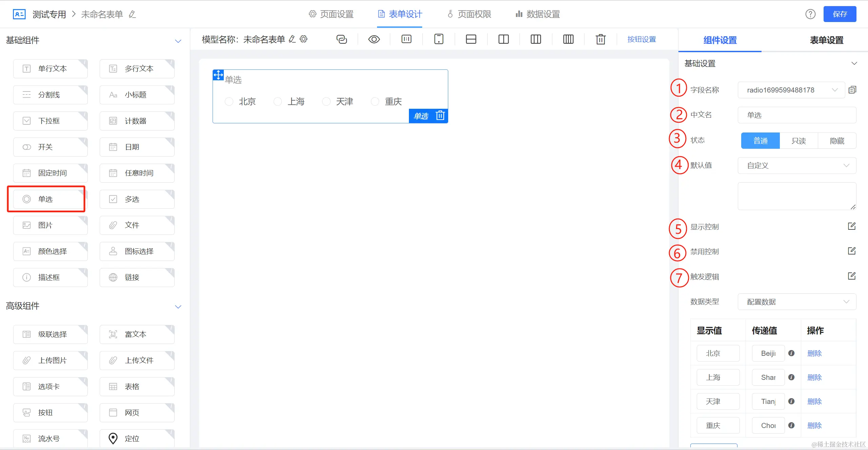868x450 pixels.
Task: Delete the selected 单选 component via trash icon
Action: tap(440, 116)
